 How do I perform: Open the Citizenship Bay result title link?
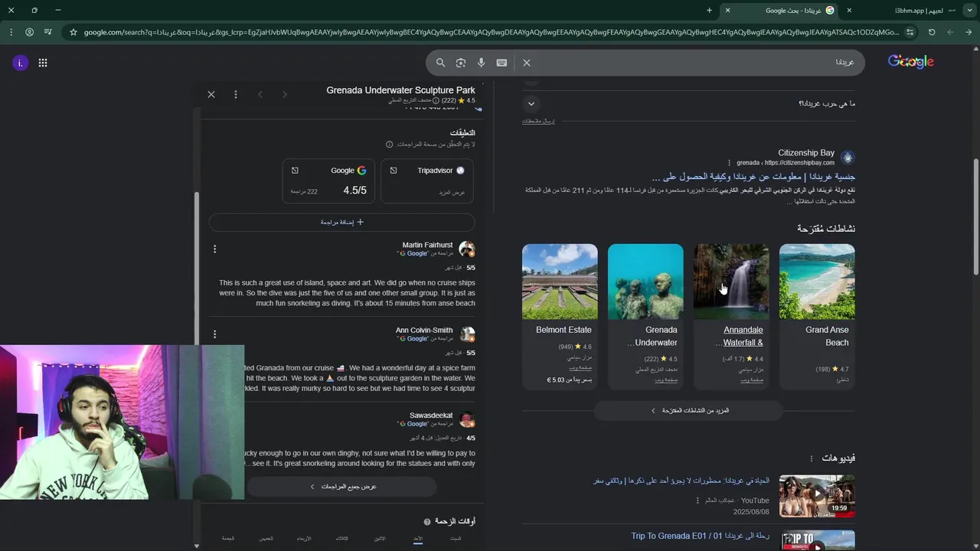(x=753, y=177)
